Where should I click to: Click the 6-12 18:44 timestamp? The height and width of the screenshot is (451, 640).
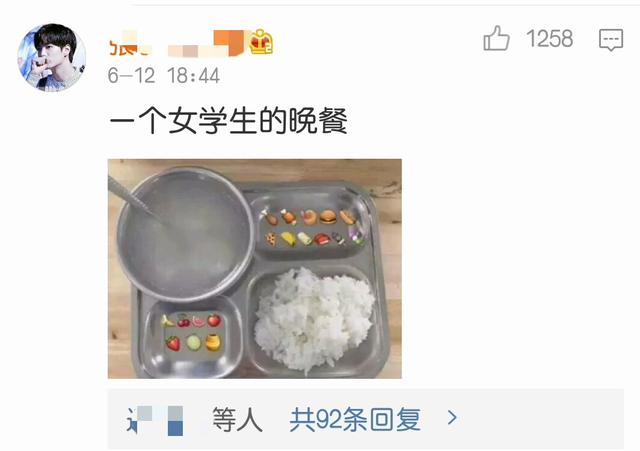click(164, 76)
